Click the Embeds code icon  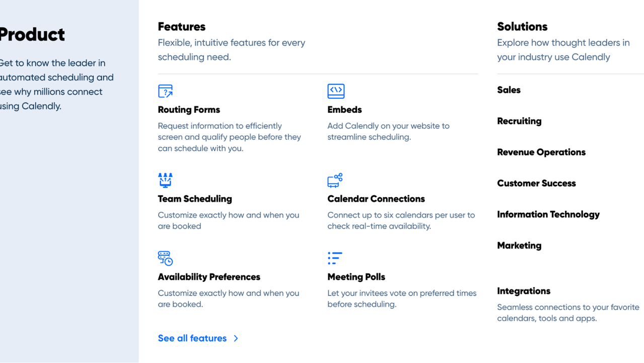336,91
